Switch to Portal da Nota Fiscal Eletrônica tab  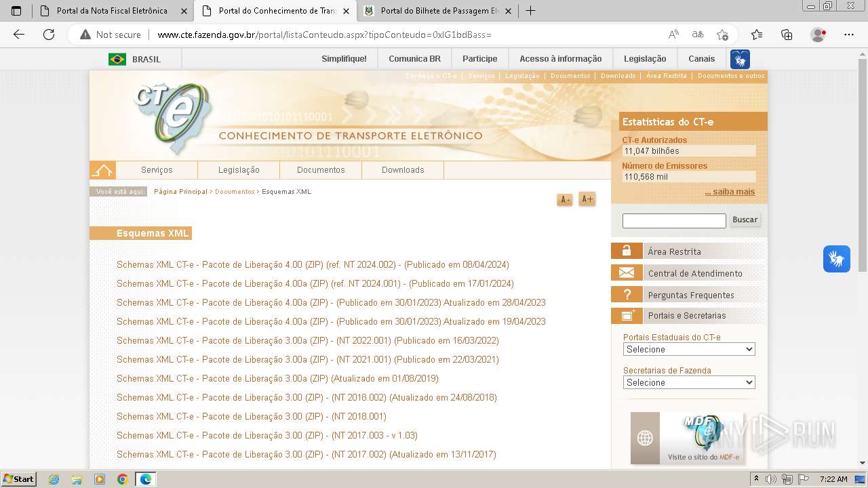(x=104, y=11)
